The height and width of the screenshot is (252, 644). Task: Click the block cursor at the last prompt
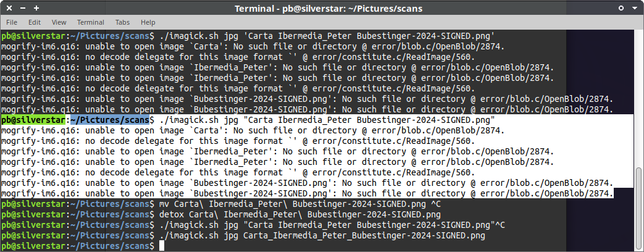click(161, 246)
